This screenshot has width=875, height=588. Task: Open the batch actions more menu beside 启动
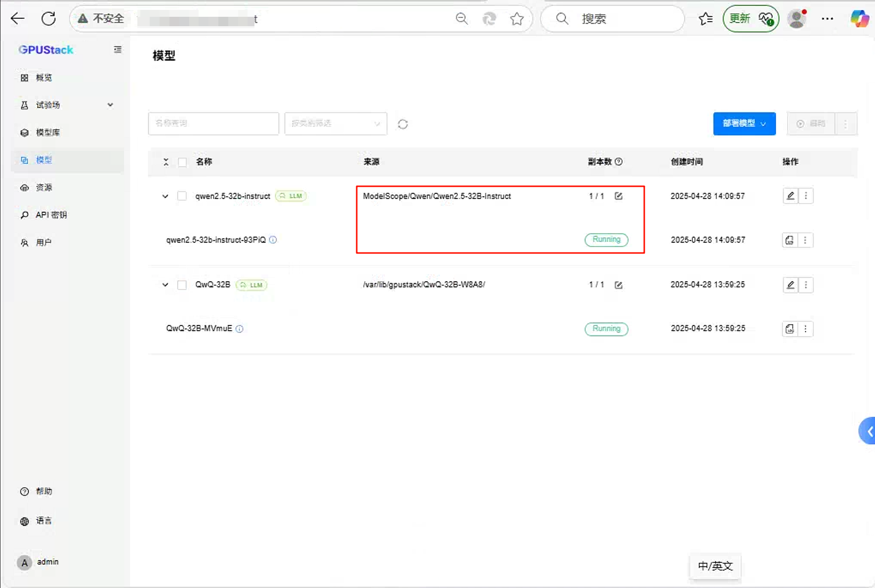click(846, 124)
